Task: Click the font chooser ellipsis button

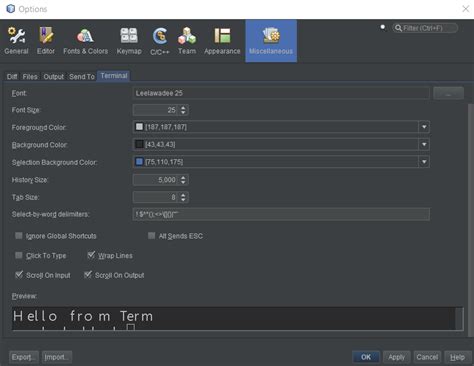Action: [x=448, y=93]
